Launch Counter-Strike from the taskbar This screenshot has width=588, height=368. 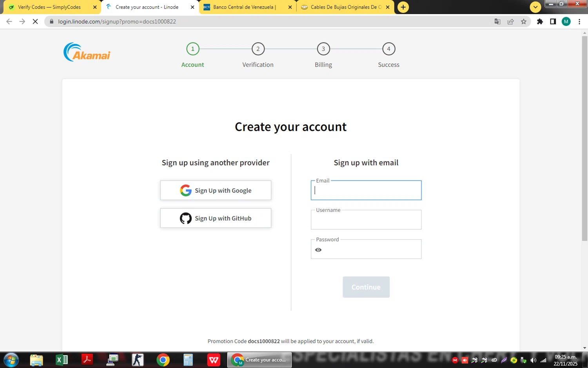(138, 360)
